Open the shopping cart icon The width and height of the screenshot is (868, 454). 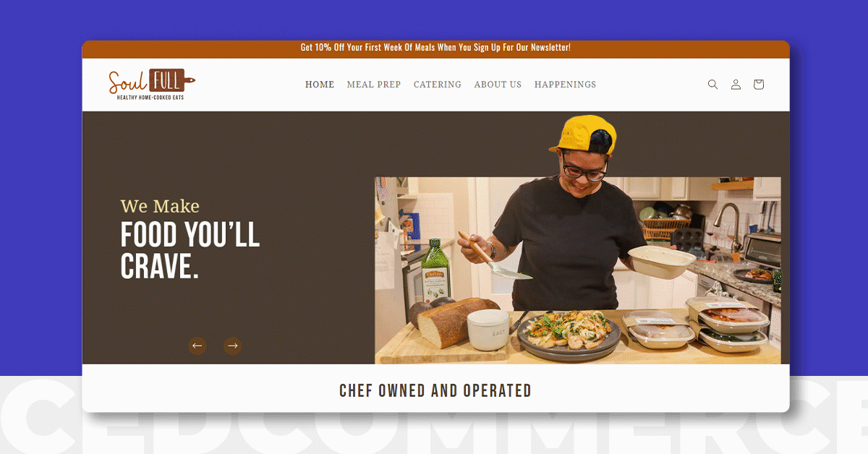pyautogui.click(x=758, y=85)
